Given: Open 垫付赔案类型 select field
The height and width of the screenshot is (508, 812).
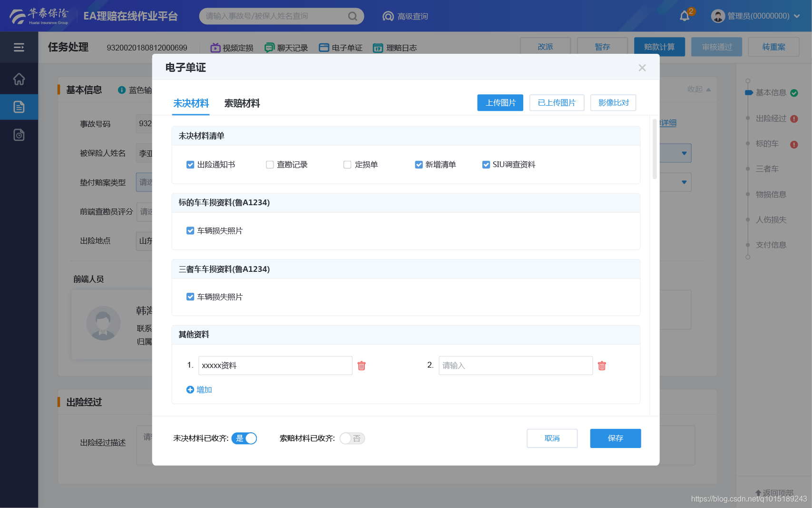Looking at the screenshot, I should (144, 182).
